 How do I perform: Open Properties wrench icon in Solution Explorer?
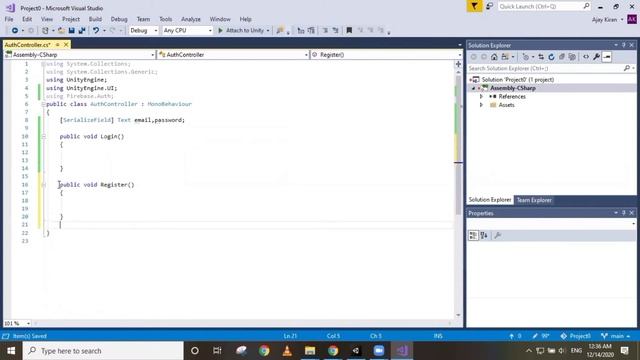click(x=596, y=57)
